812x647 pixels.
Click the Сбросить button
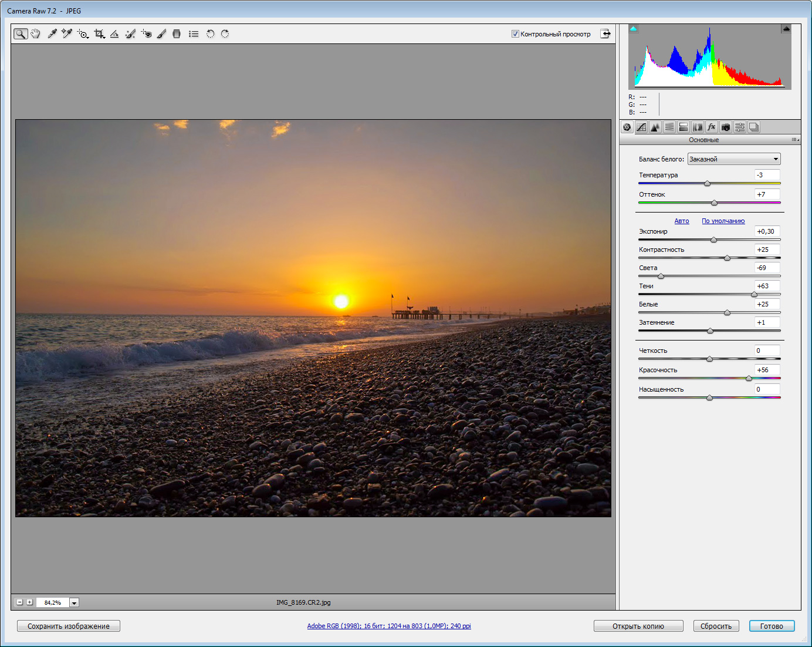pyautogui.click(x=716, y=626)
